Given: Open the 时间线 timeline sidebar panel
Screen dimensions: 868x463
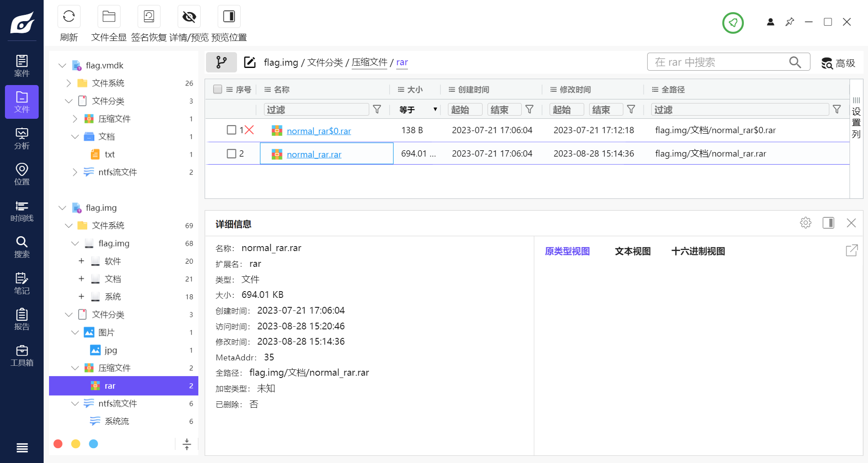Looking at the screenshot, I should click(22, 210).
